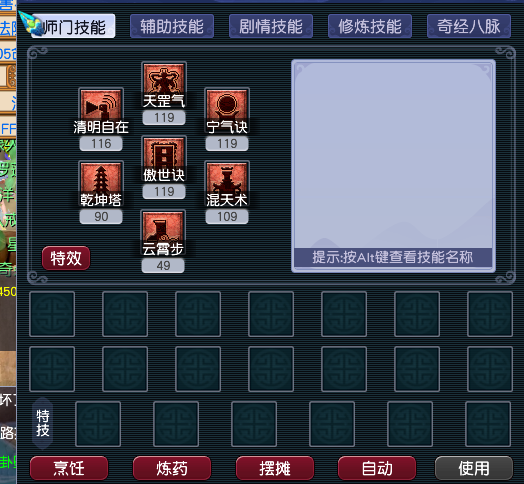
Task: Click the 炼药 button
Action: pos(172,468)
